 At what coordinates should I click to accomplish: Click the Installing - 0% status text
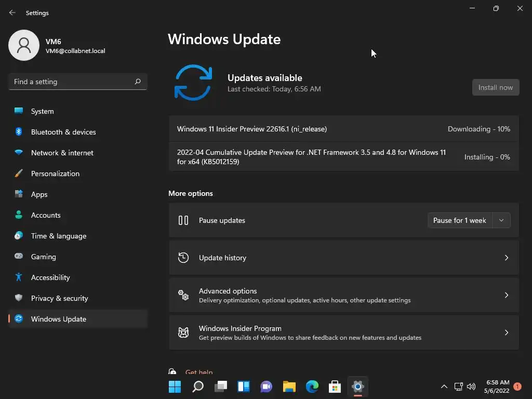pos(487,157)
